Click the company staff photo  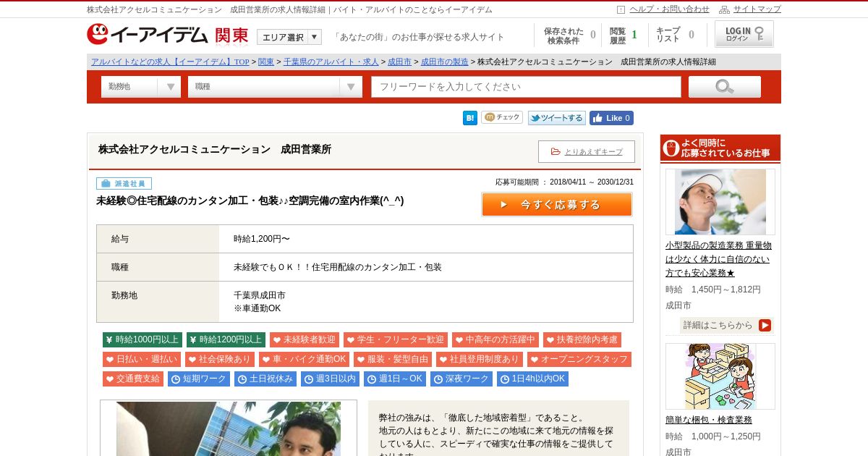tap(229, 428)
